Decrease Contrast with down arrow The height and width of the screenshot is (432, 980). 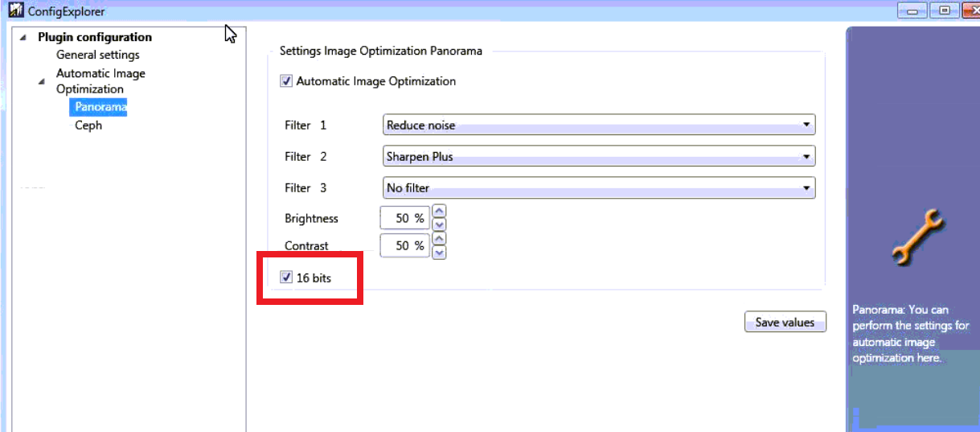pos(439,252)
